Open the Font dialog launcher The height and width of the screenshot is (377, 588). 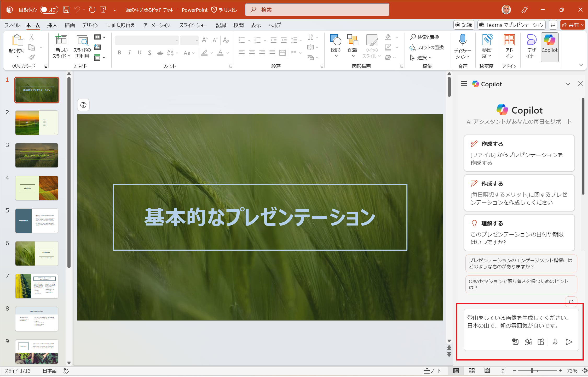pyautogui.click(x=231, y=66)
